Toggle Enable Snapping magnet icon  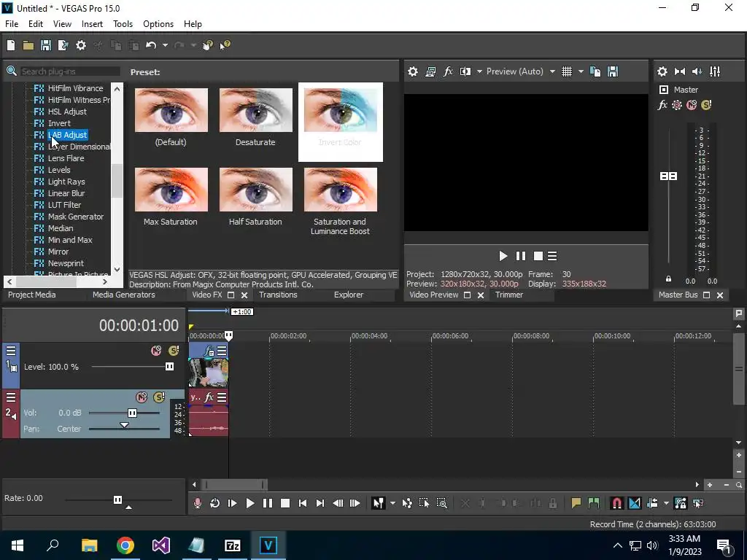click(617, 503)
